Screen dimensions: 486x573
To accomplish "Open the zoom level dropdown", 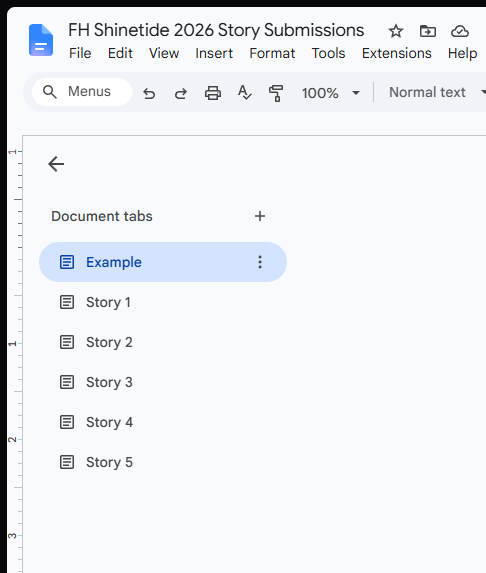I will click(x=331, y=93).
